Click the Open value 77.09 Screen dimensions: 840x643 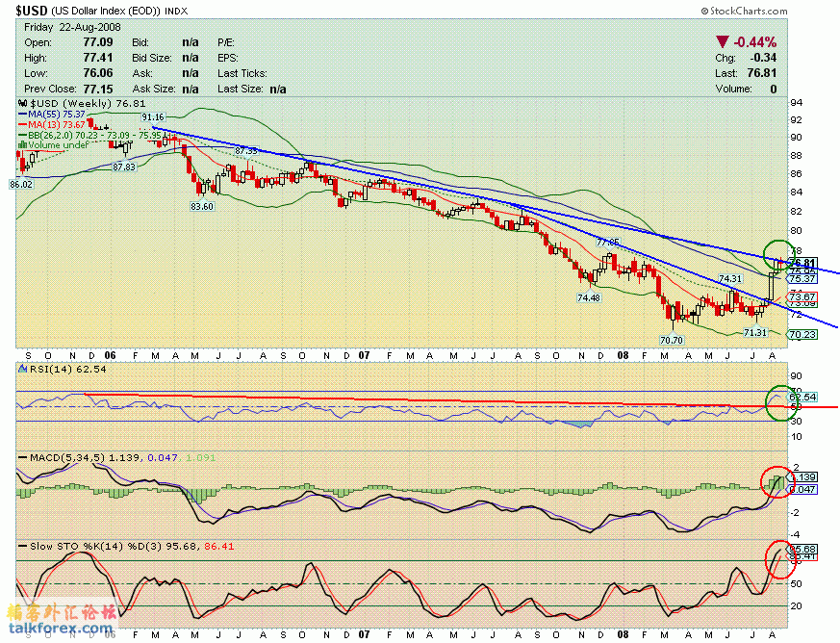tap(98, 42)
